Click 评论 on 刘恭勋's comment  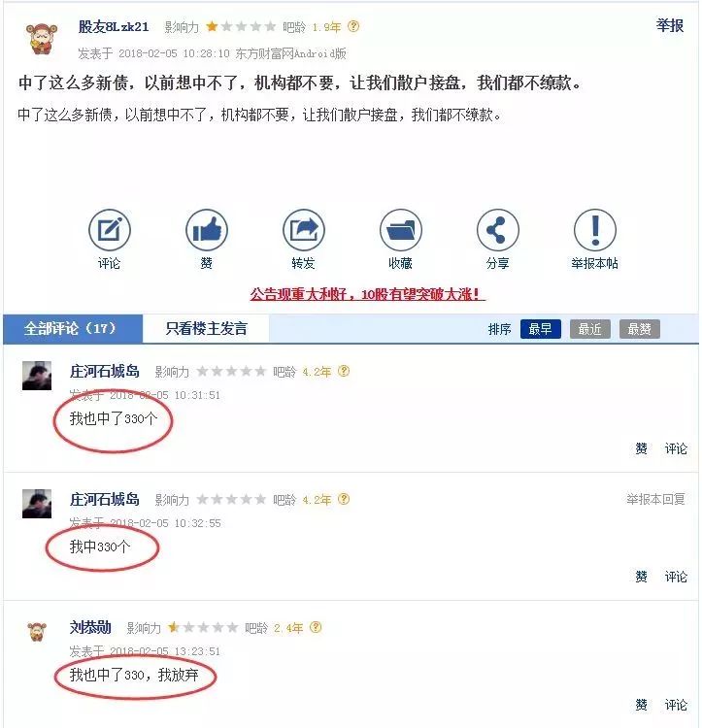tap(676, 705)
